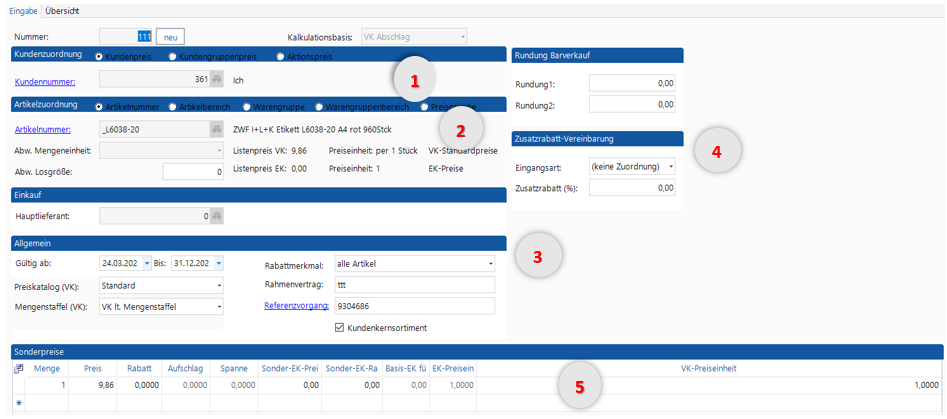Click the binoculars lookup icon beside Artikelnummer

point(217,129)
